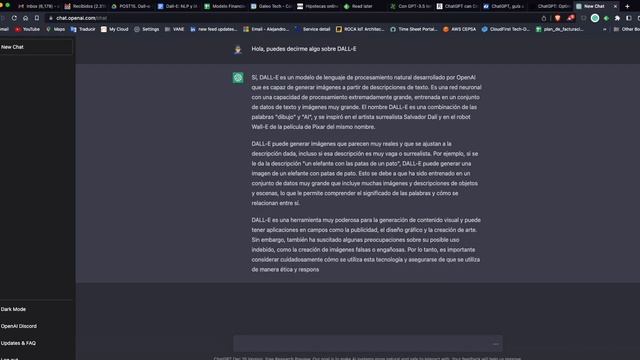Reload the page with the refresh icon
The height and width of the screenshot is (360, 640).
click(14, 18)
